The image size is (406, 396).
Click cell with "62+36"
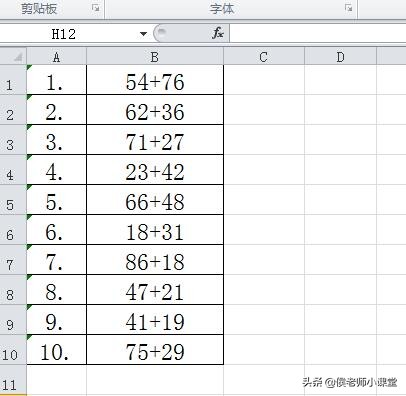click(x=155, y=110)
